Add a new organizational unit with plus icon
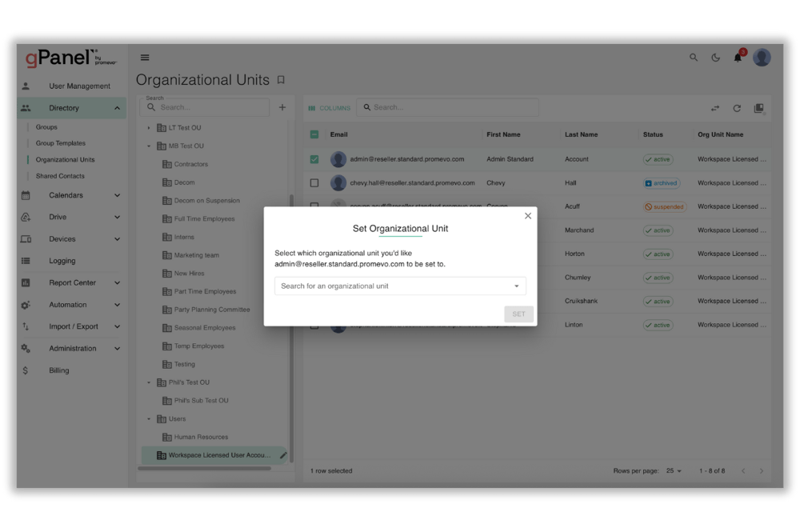Image resolution: width=800 pixels, height=532 pixels. click(282, 107)
